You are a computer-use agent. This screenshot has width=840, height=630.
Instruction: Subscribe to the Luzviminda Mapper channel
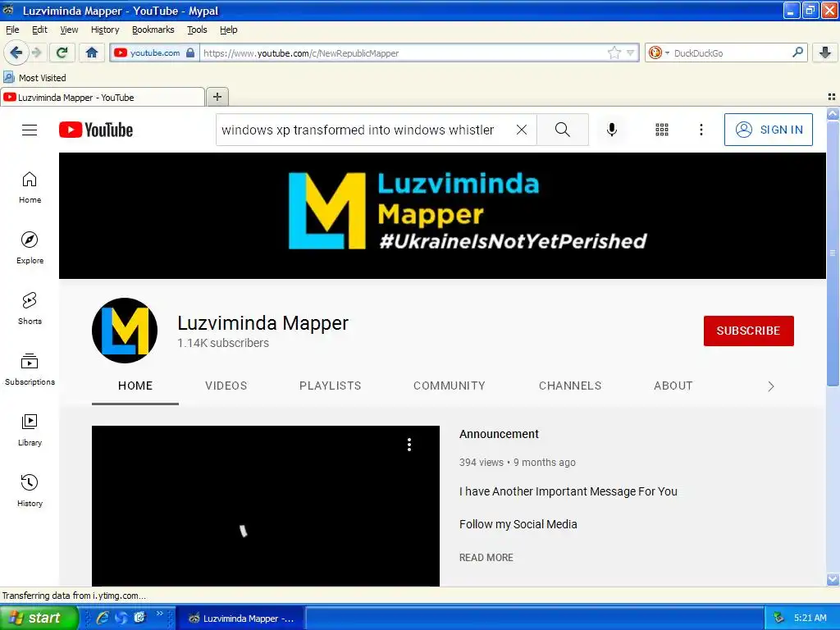[x=748, y=331]
